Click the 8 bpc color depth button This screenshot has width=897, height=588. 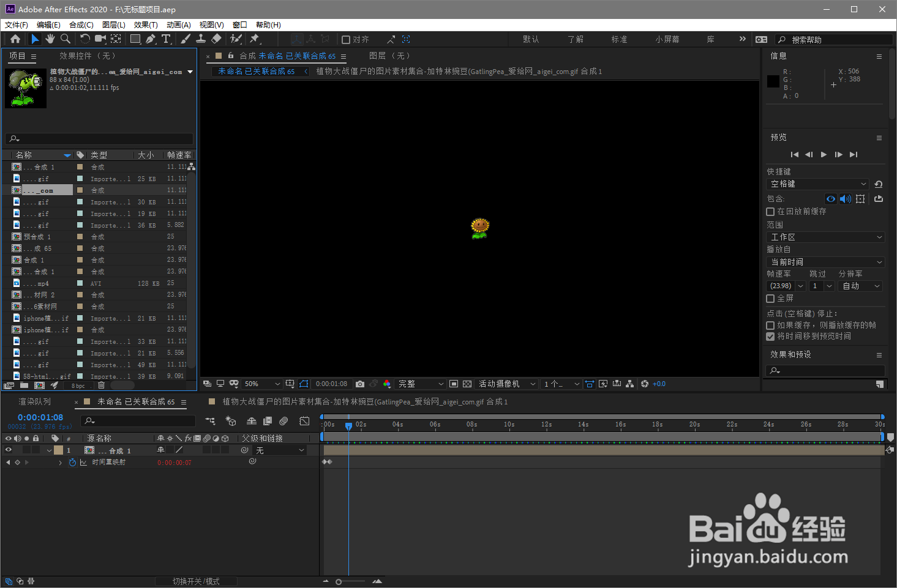coord(78,386)
